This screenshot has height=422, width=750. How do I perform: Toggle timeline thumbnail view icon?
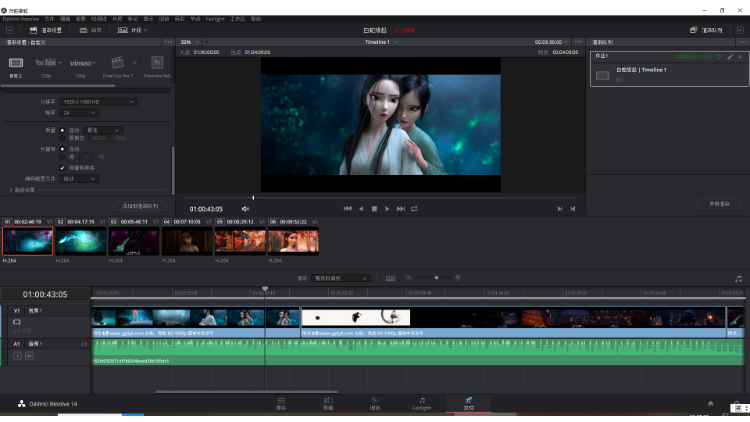click(x=390, y=278)
